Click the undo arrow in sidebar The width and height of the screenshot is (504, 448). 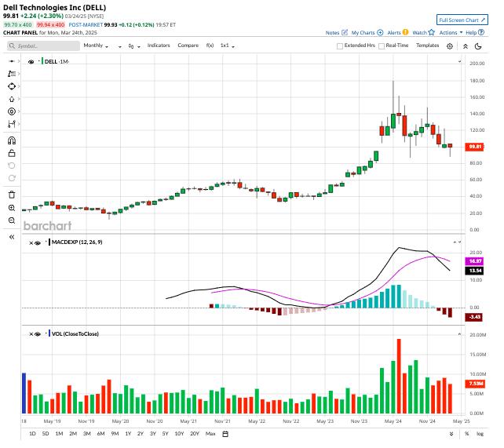12,166
